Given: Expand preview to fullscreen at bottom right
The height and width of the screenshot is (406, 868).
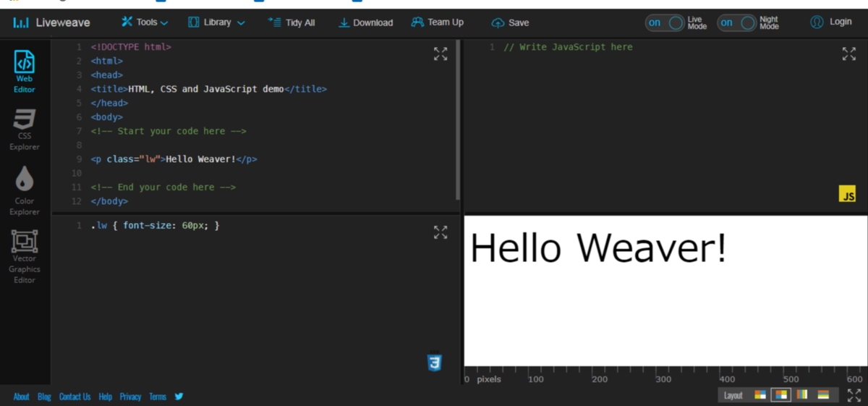Looking at the screenshot, I should tap(854, 395).
